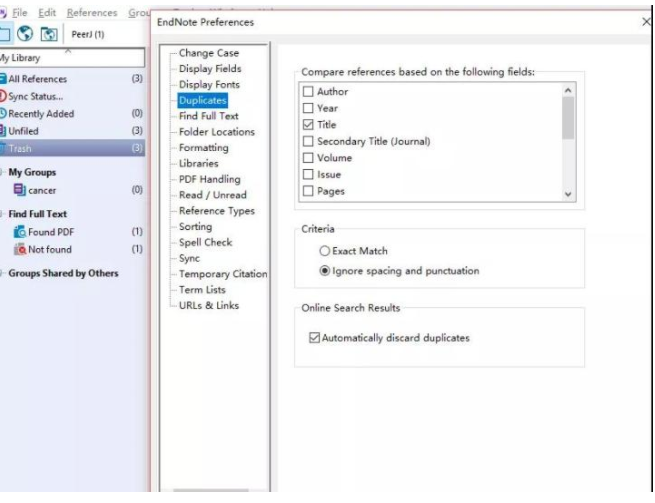Select the Duplicates preference item
This screenshot has height=503, width=655.
[x=203, y=100]
